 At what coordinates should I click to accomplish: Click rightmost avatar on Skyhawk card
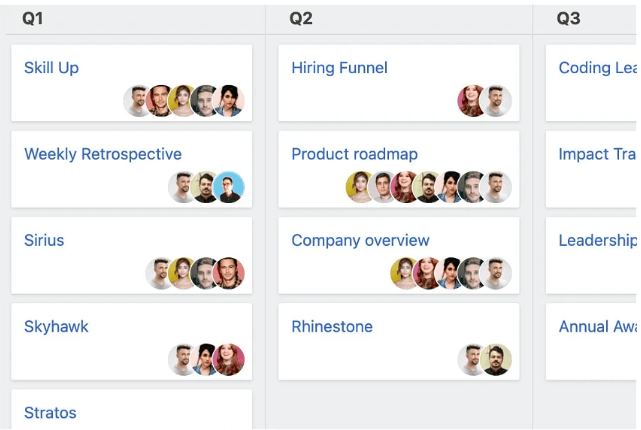click(x=229, y=360)
